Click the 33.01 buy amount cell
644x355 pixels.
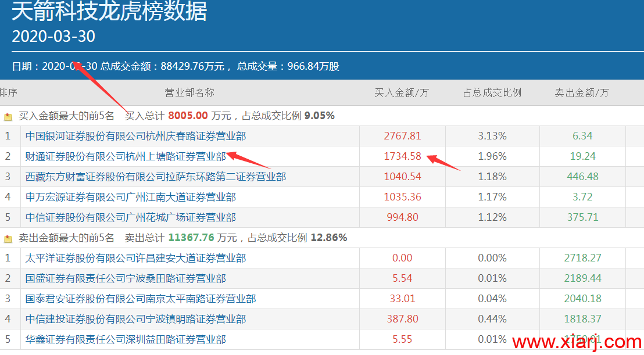tap(402, 299)
